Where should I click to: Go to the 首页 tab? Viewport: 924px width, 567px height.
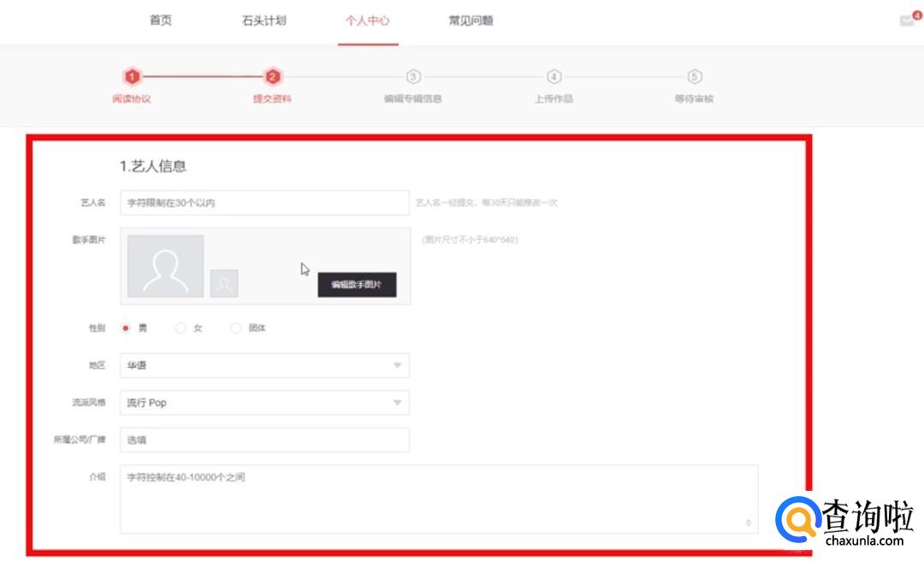pyautogui.click(x=161, y=21)
